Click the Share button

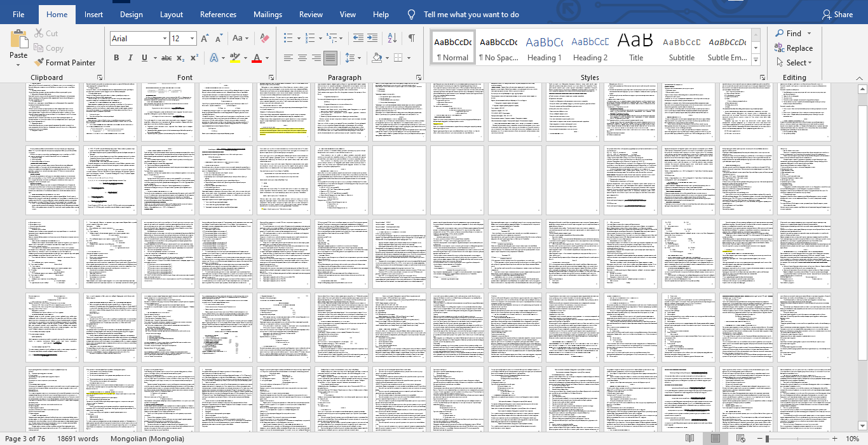pos(837,15)
